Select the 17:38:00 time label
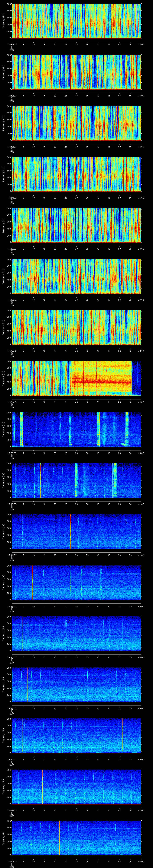Viewport: 153px width, 868px height. pyautogui.click(x=12, y=402)
